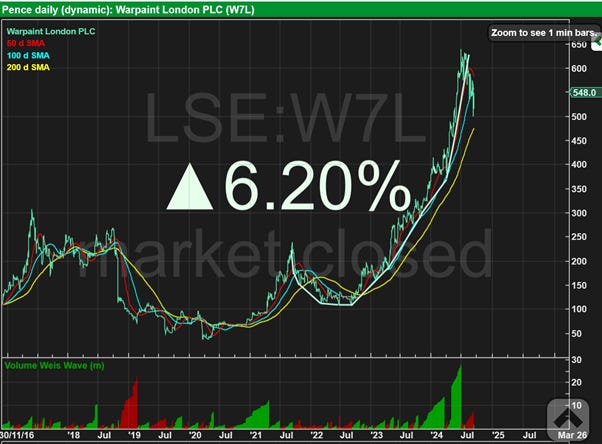Select the 50 d SMA legend entry
The height and width of the screenshot is (444, 602).
[x=26, y=43]
